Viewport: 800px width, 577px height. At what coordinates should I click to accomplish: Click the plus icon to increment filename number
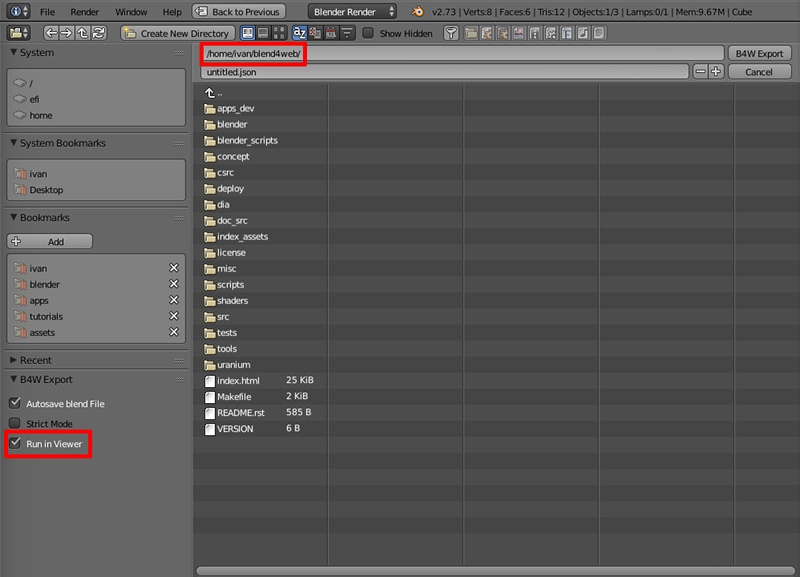click(x=716, y=72)
